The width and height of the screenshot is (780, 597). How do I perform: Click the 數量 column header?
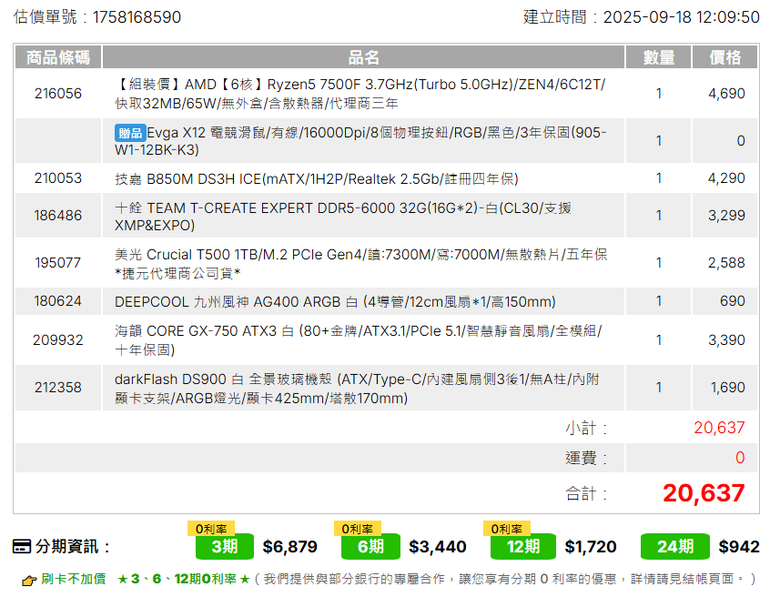pyautogui.click(x=659, y=57)
